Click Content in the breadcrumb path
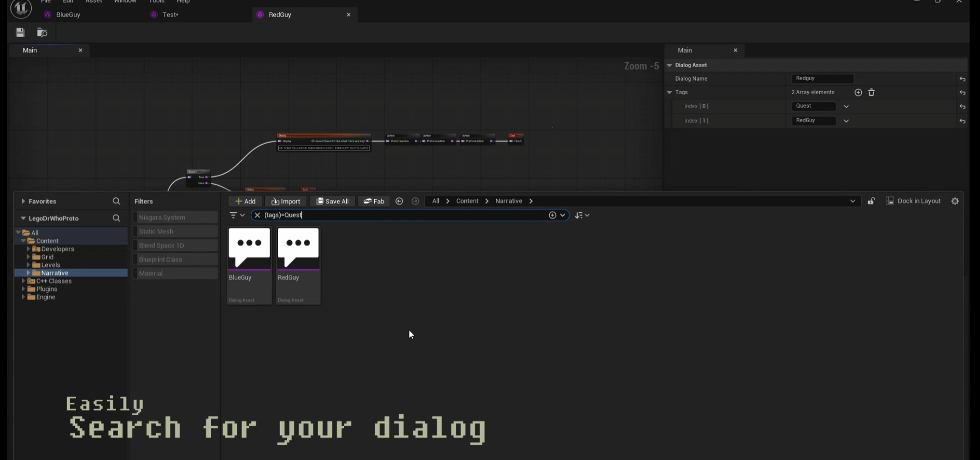Viewport: 980px width, 460px height. (x=467, y=201)
